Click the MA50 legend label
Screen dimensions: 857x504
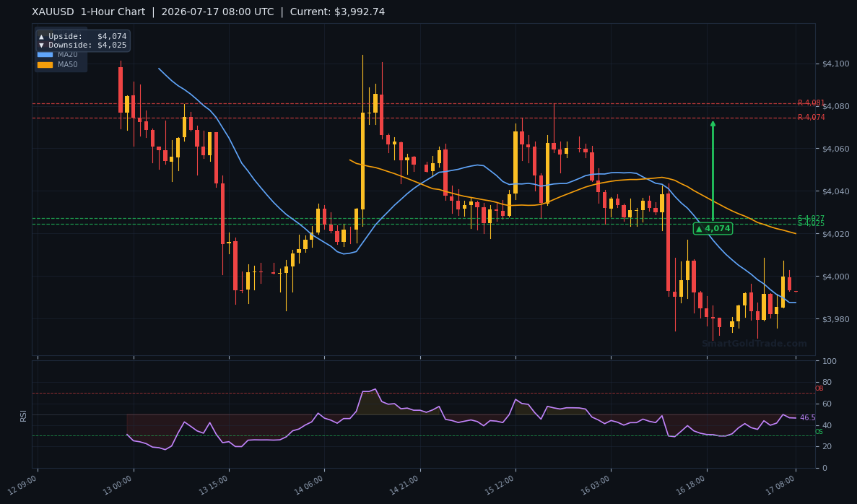(68, 64)
